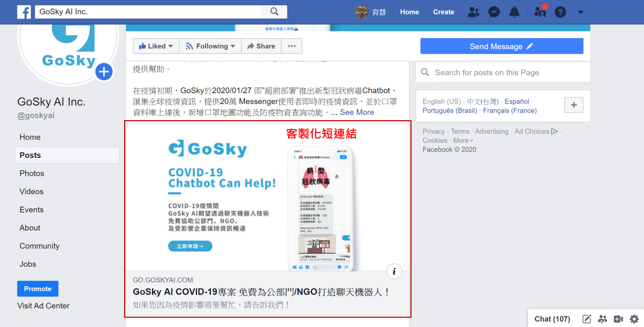Select About in the page sidebar
Image resolution: width=644 pixels, height=327 pixels.
30,228
